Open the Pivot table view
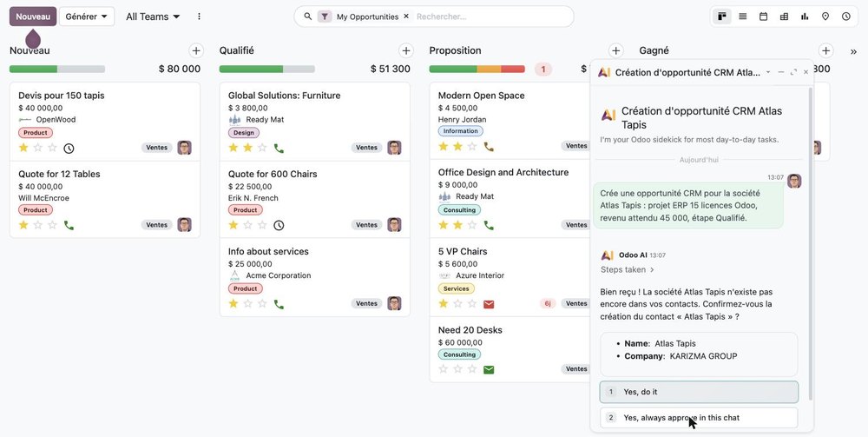 coord(784,17)
